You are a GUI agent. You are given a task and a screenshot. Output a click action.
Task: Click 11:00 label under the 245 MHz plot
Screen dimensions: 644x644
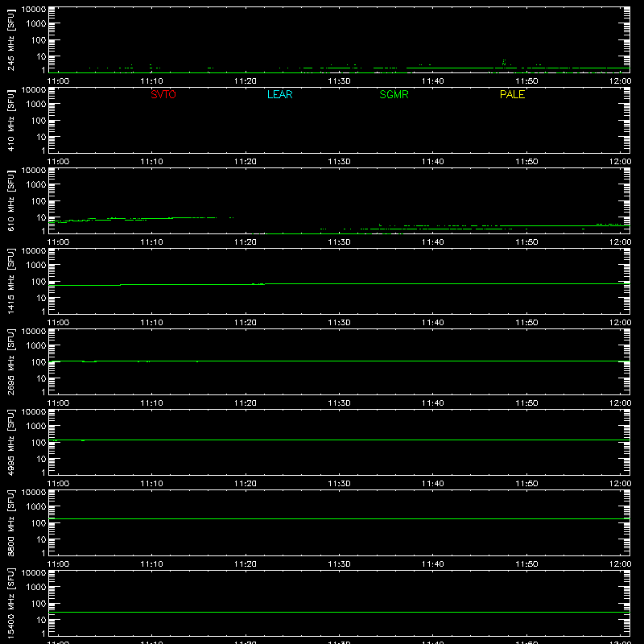(x=58, y=81)
